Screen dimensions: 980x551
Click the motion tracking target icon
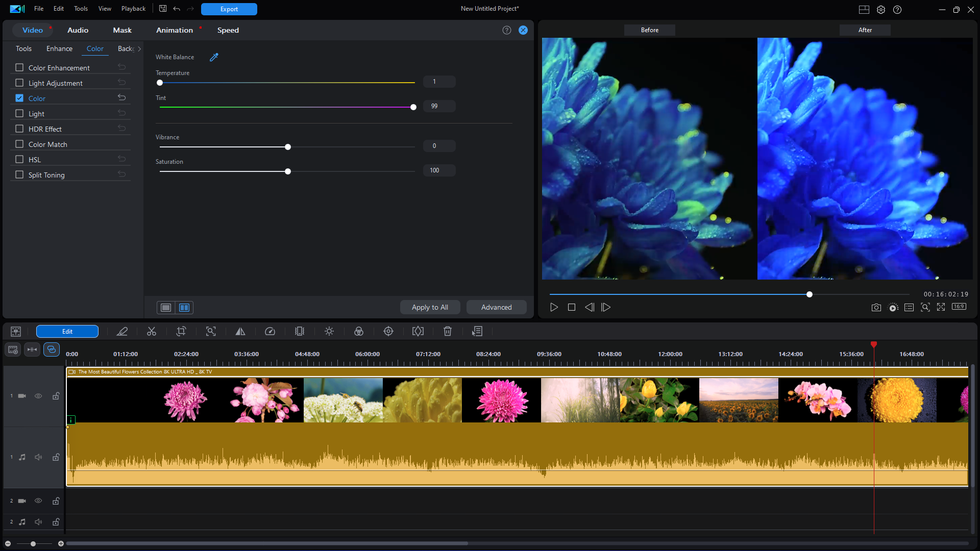388,332
